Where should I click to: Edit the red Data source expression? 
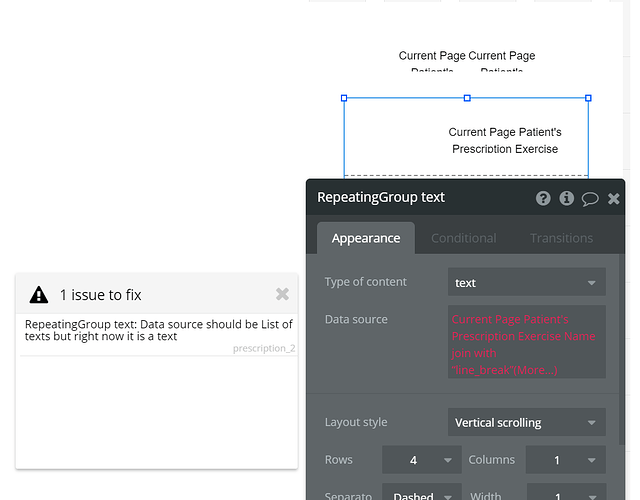click(x=526, y=344)
